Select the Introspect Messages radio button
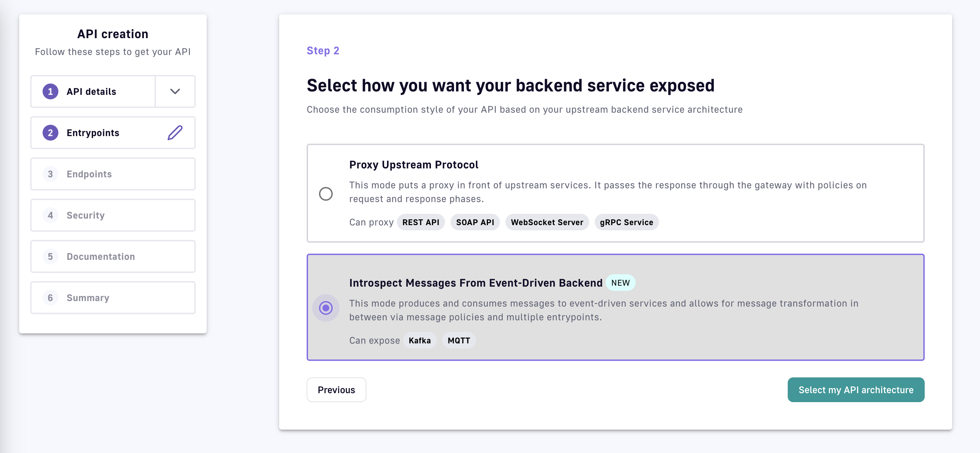This screenshot has width=980, height=453. tap(326, 308)
